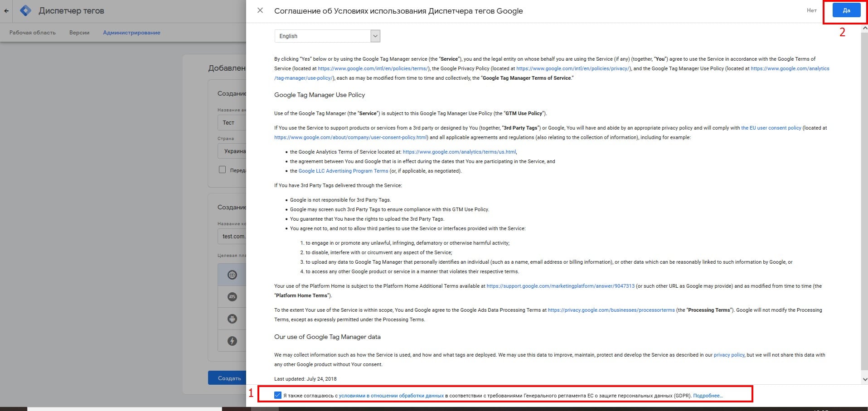
Task: Click the container name field with test.com
Action: pyautogui.click(x=233, y=236)
